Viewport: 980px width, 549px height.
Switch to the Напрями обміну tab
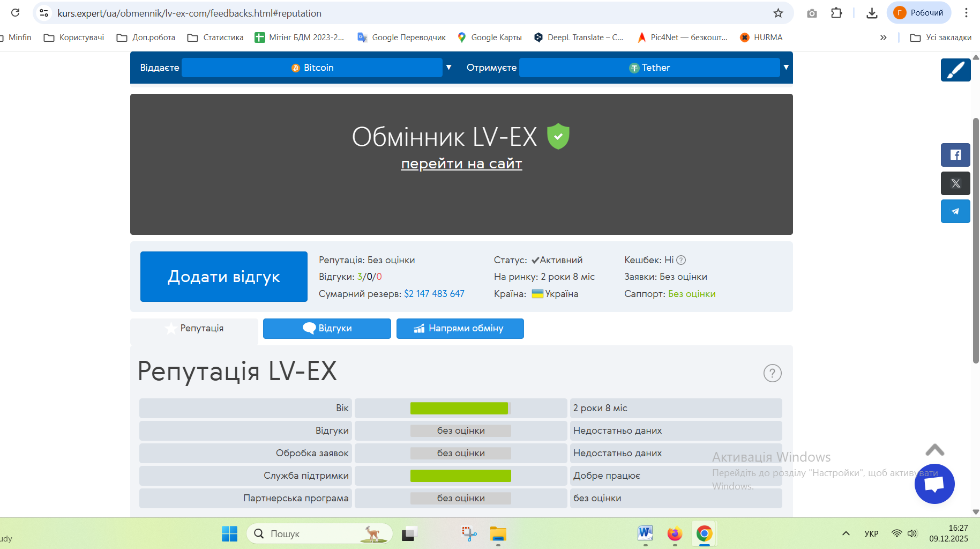coord(460,328)
